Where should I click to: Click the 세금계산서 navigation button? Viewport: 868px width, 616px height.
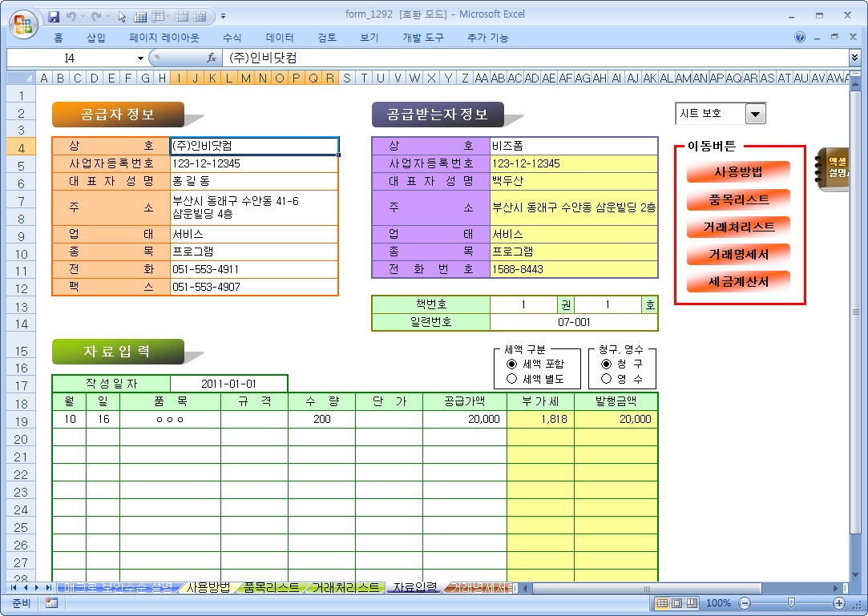pos(738,282)
